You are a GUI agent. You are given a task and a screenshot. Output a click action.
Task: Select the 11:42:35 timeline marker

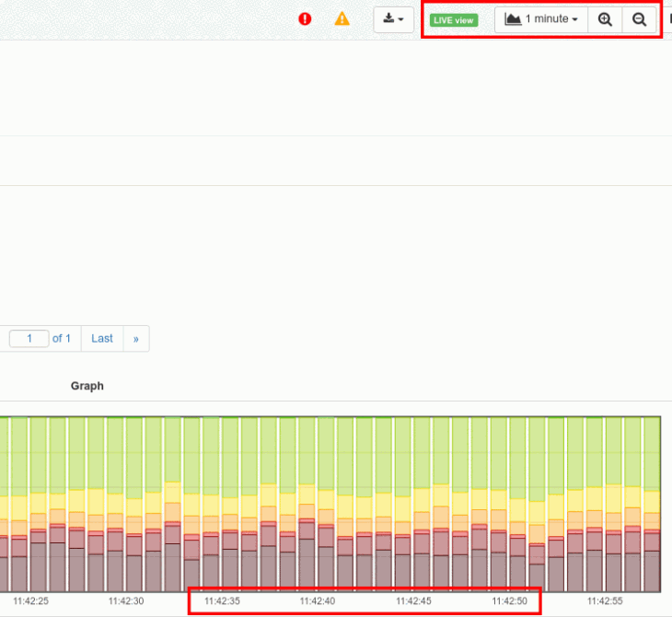point(222,600)
